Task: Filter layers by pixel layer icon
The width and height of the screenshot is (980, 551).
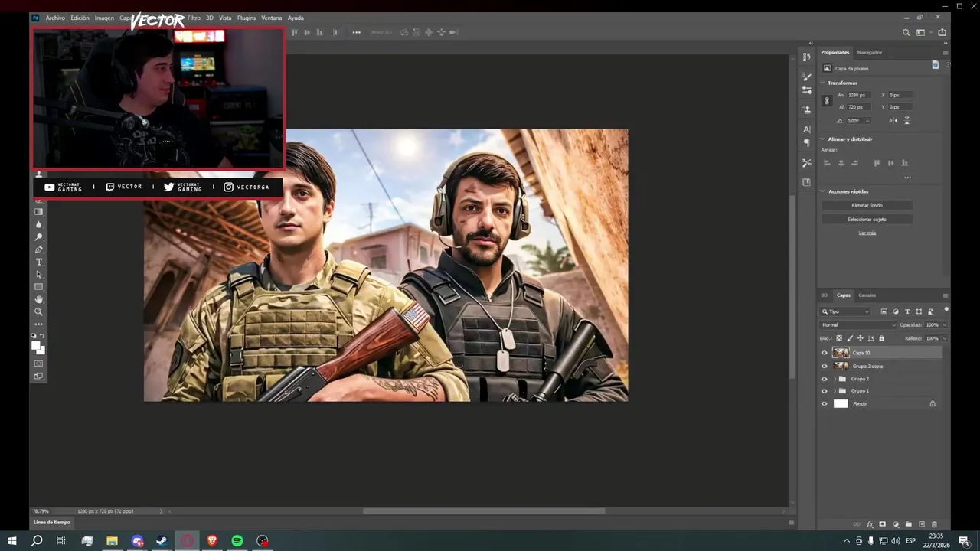Action: pos(884,311)
